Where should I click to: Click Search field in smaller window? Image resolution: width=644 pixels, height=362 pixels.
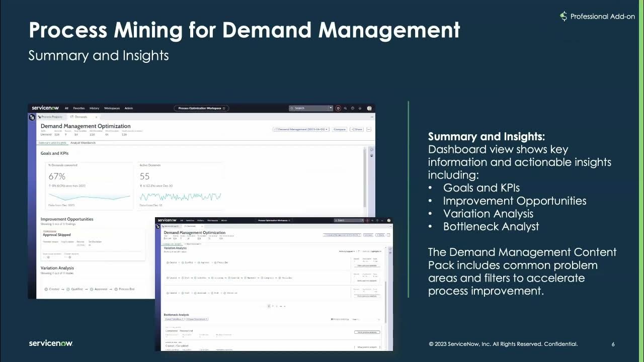click(x=349, y=220)
